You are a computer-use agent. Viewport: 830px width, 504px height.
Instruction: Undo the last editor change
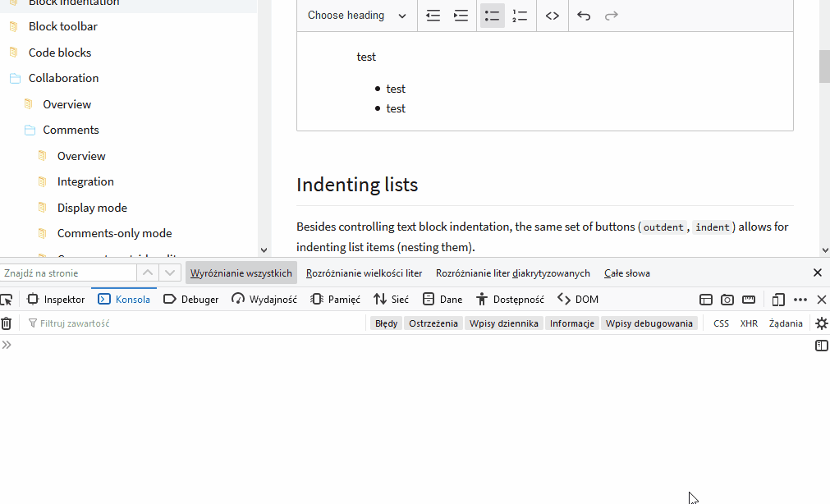(x=584, y=16)
